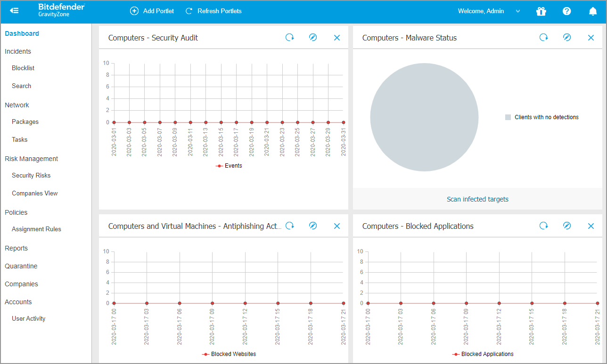Image resolution: width=607 pixels, height=364 pixels.
Task: Remove the Security Audit portlet
Action: point(337,38)
